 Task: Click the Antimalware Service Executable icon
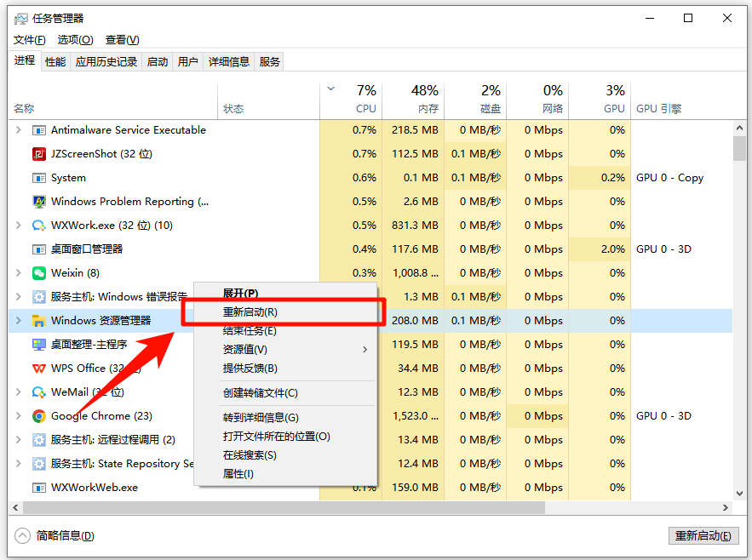[38, 130]
